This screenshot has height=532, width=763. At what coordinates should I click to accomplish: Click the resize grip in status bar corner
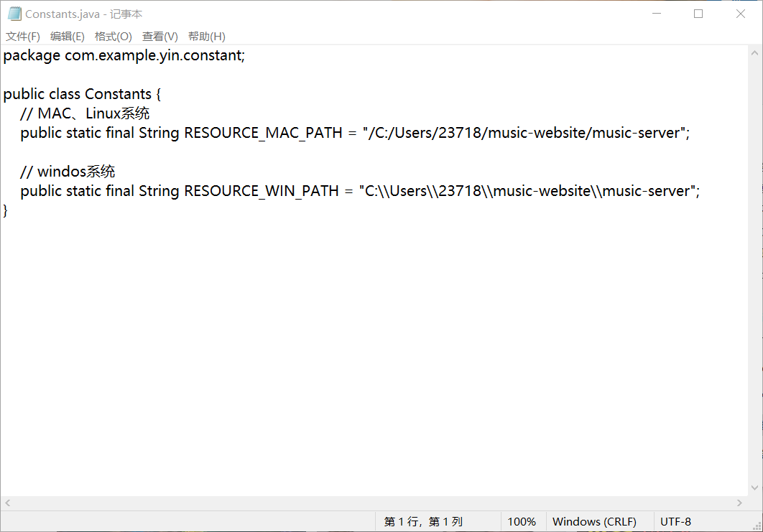click(757, 526)
